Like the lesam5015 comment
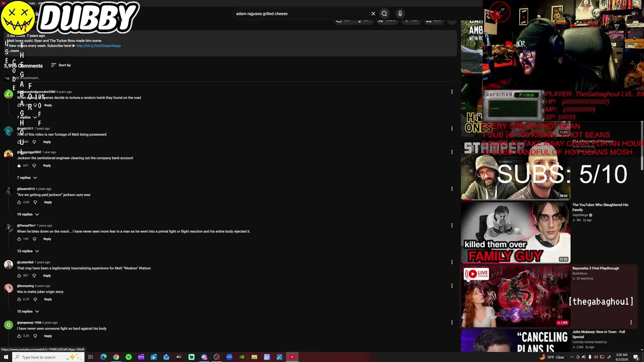Viewport: 644px width, 362px height. point(19,202)
